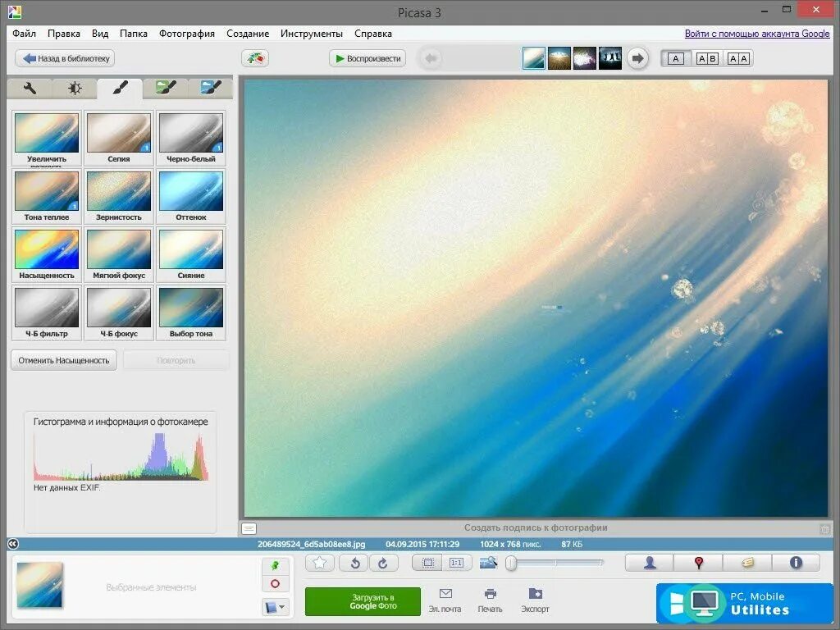Viewport: 840px width, 630px height.
Task: Click the collage pictures icon in toolbar
Action: click(255, 58)
